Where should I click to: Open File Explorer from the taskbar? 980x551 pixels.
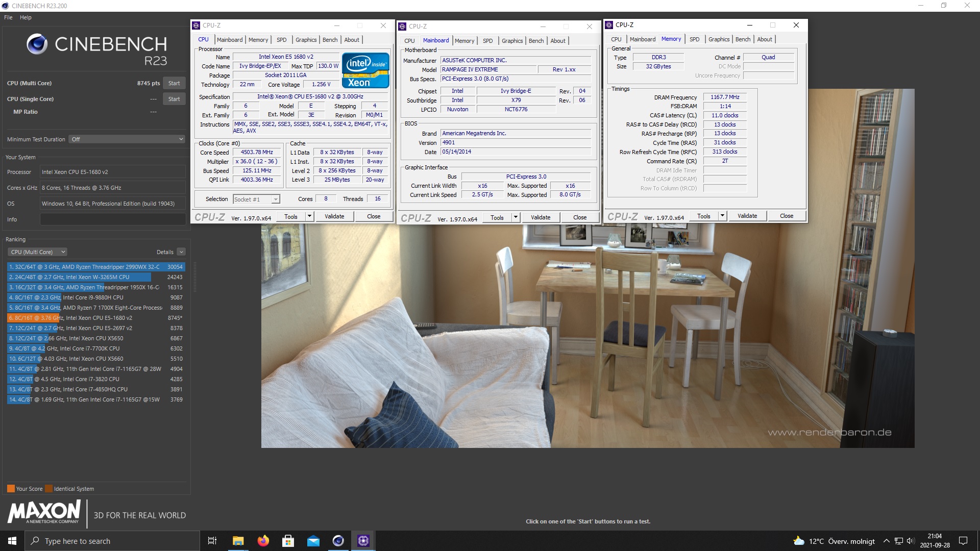coord(238,541)
